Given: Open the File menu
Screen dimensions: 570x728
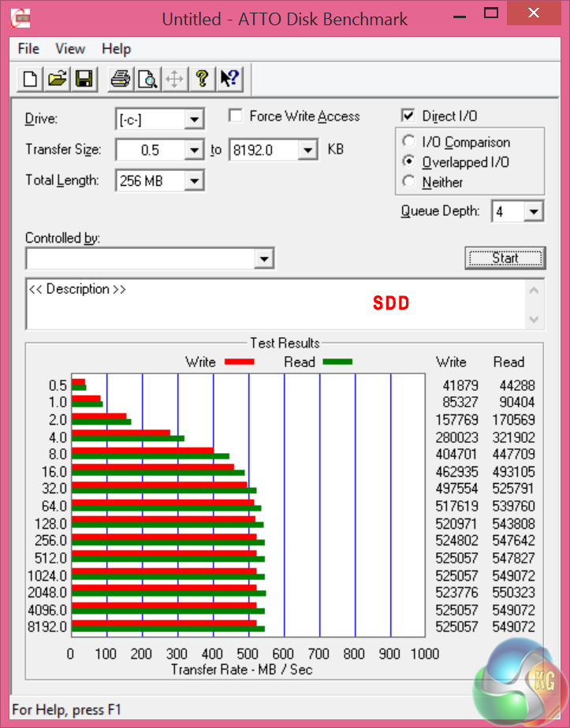Looking at the screenshot, I should pos(28,49).
